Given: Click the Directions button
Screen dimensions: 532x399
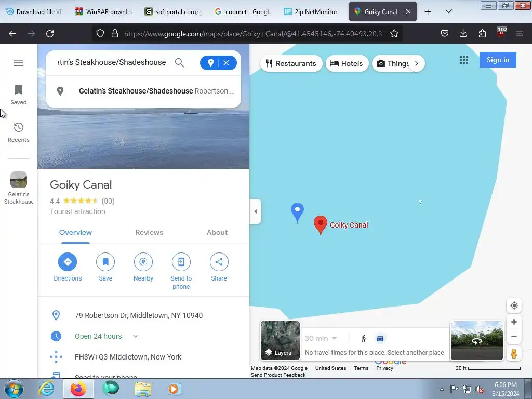Looking at the screenshot, I should [68, 268].
